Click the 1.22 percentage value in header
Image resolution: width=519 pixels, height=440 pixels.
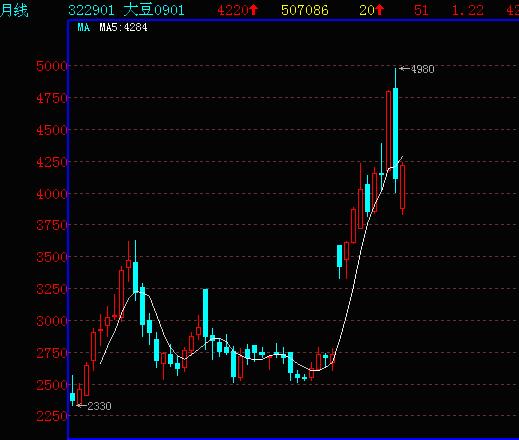tap(467, 10)
